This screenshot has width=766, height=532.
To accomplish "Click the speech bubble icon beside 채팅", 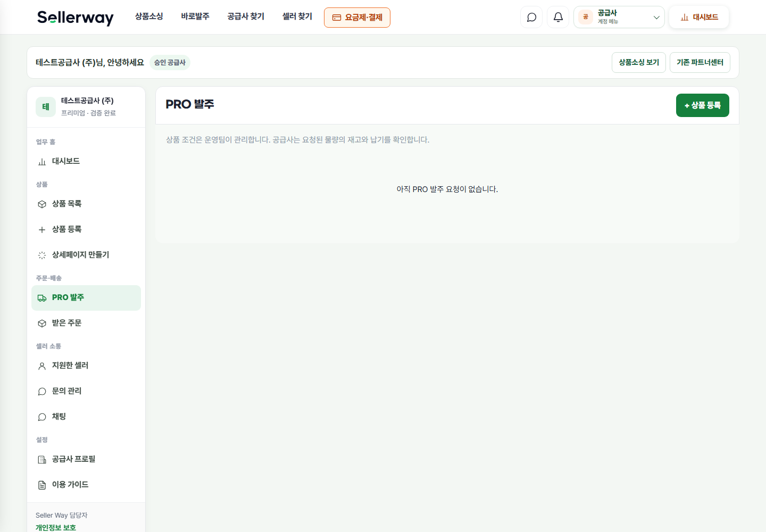I will 42,417.
